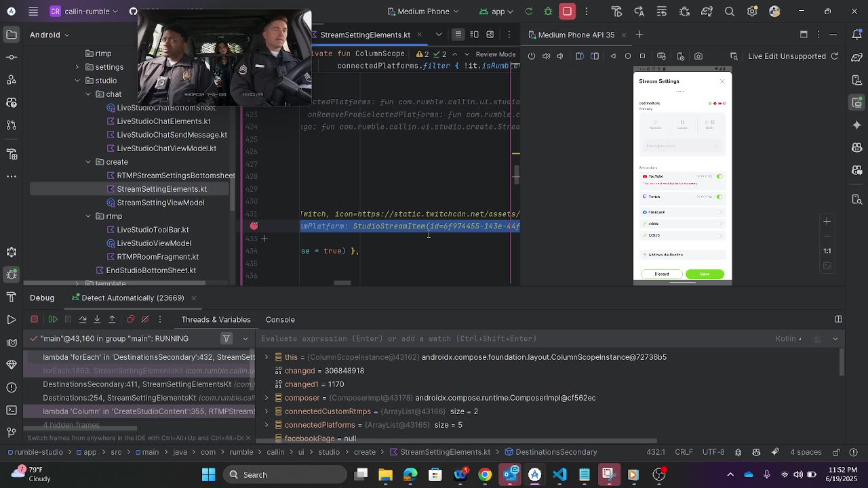The width and height of the screenshot is (868, 488).
Task: Click Mute Breakpoints icon in debugger
Action: [x=145, y=319]
